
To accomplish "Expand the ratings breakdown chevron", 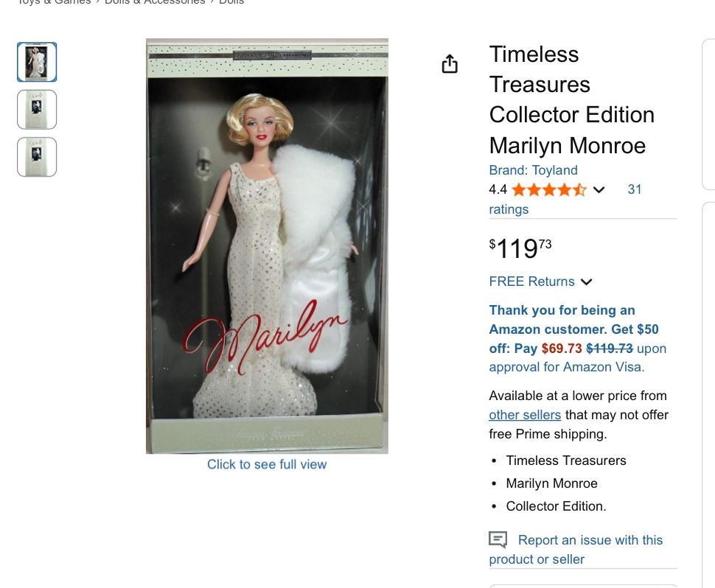I will coord(599,190).
